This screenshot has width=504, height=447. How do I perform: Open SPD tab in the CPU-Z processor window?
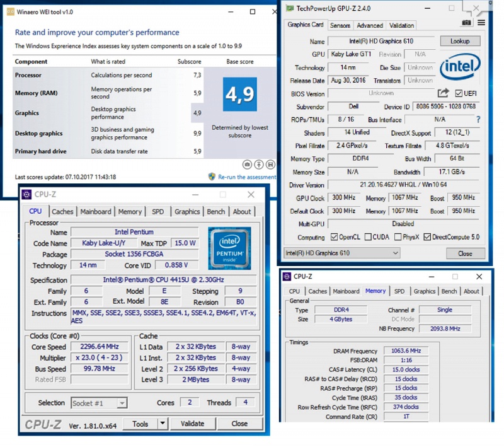[158, 212]
